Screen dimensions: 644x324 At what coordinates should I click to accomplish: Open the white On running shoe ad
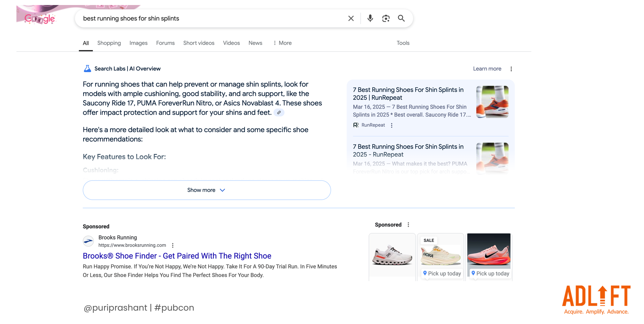[392, 256]
